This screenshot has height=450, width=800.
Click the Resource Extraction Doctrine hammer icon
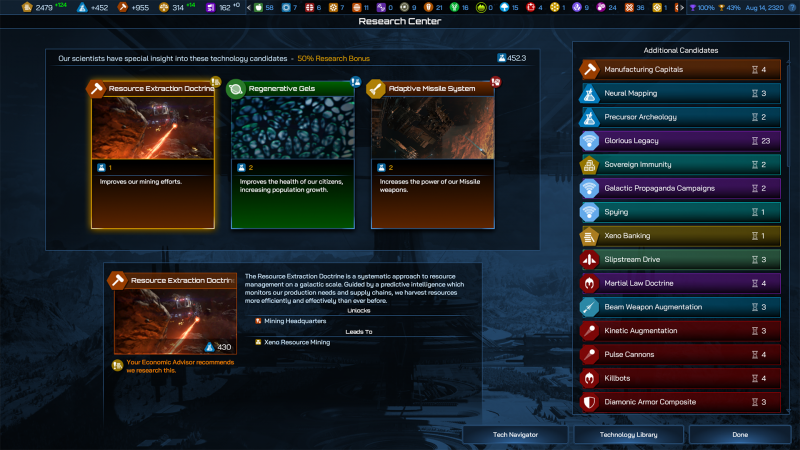click(98, 89)
